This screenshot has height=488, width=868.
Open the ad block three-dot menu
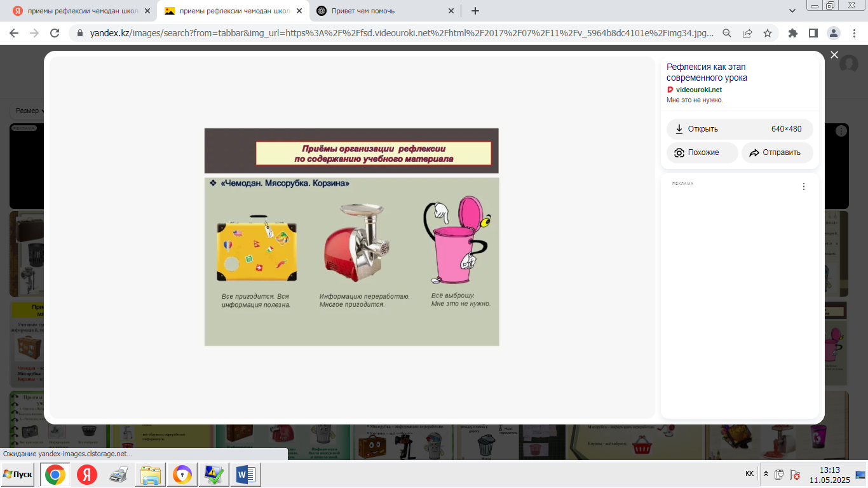(x=804, y=187)
